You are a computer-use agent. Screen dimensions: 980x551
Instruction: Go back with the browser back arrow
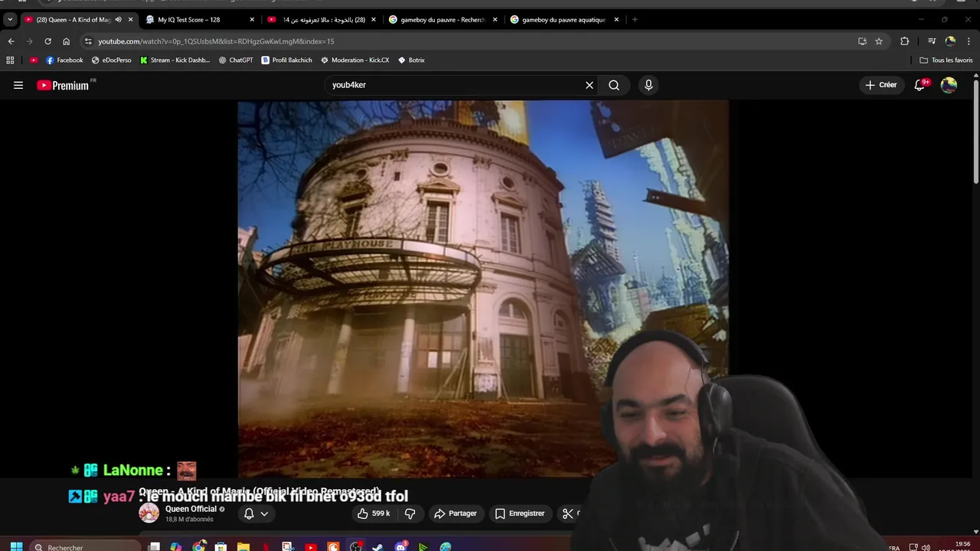coord(11,41)
